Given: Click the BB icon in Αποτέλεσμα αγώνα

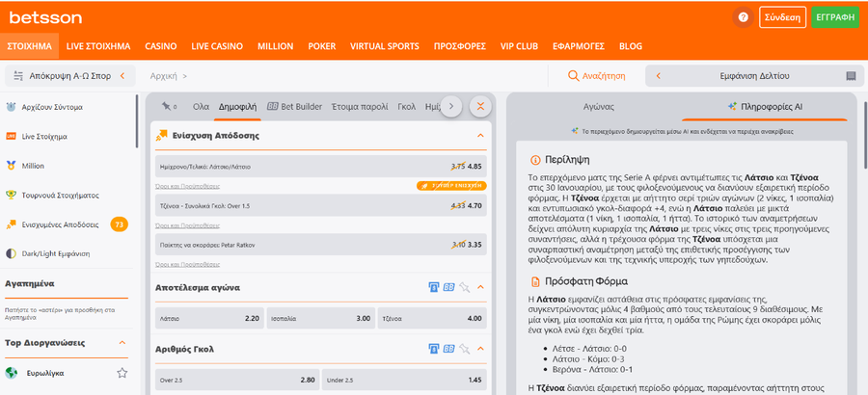Looking at the screenshot, I should click(448, 287).
